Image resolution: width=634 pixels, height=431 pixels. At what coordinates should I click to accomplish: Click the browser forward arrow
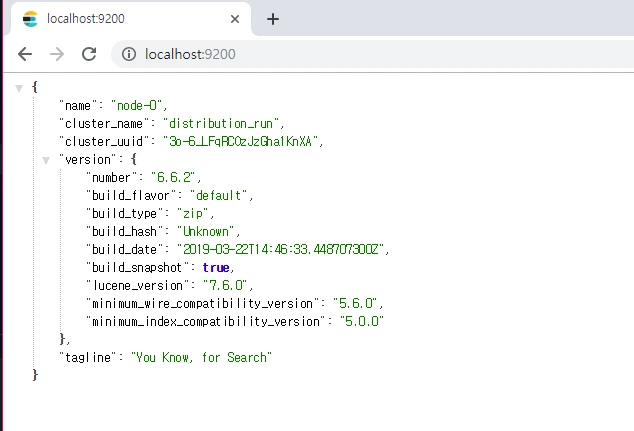point(57,54)
